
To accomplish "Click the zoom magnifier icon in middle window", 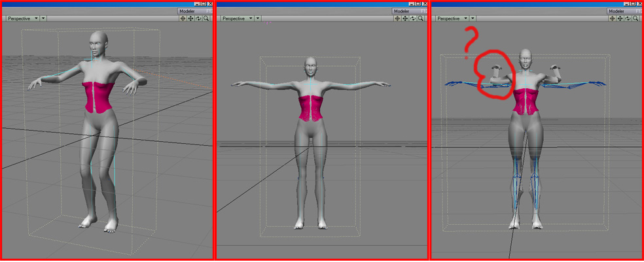I will tap(421, 18).
